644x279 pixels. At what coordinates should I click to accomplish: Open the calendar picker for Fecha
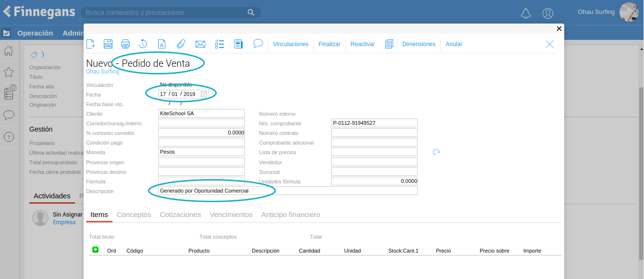tap(204, 94)
